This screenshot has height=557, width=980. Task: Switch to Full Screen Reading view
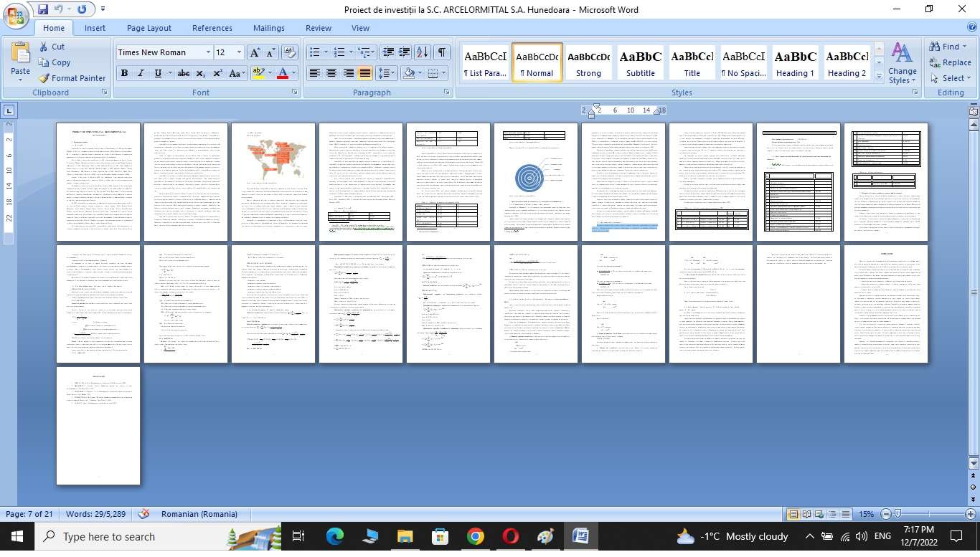pyautogui.click(x=808, y=514)
